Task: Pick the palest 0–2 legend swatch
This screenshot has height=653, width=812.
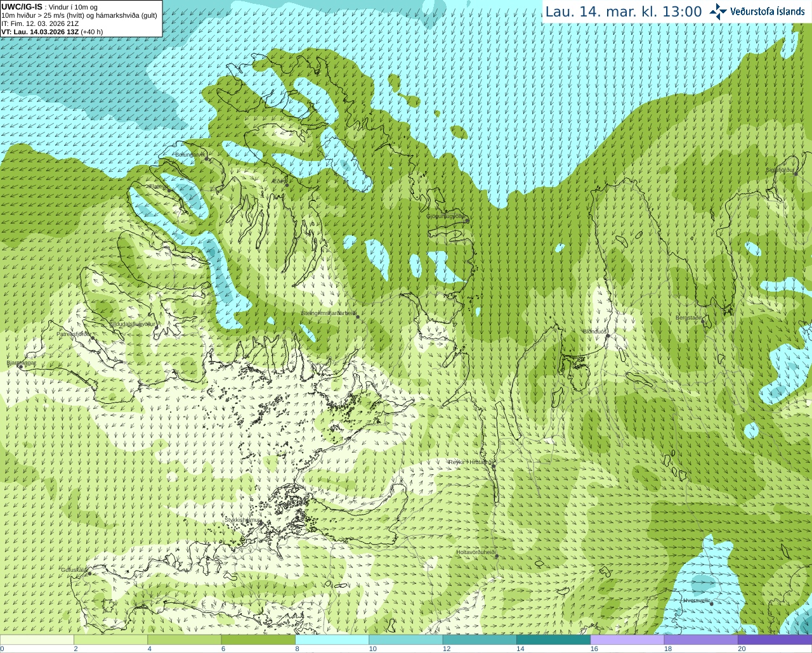Action: point(37,640)
